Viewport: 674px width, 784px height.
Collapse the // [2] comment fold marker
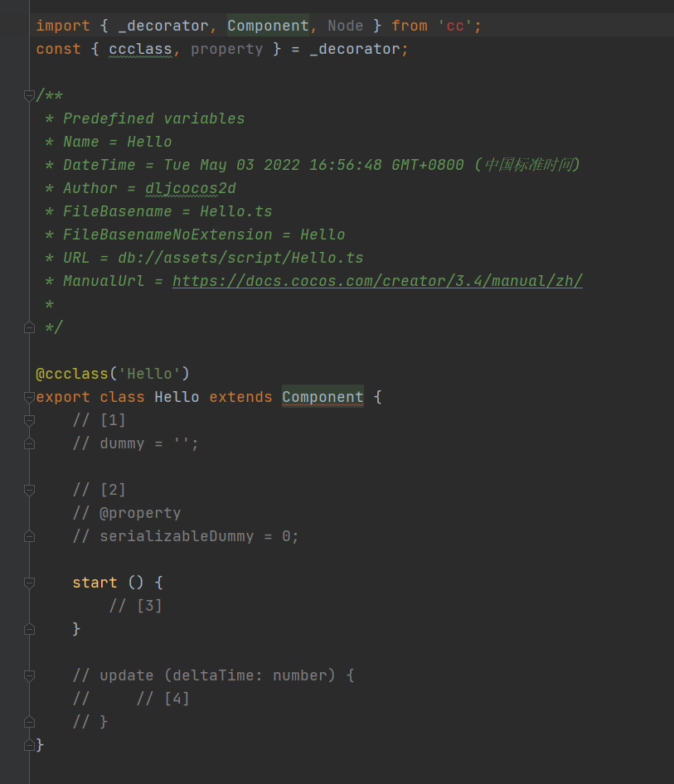pos(30,490)
